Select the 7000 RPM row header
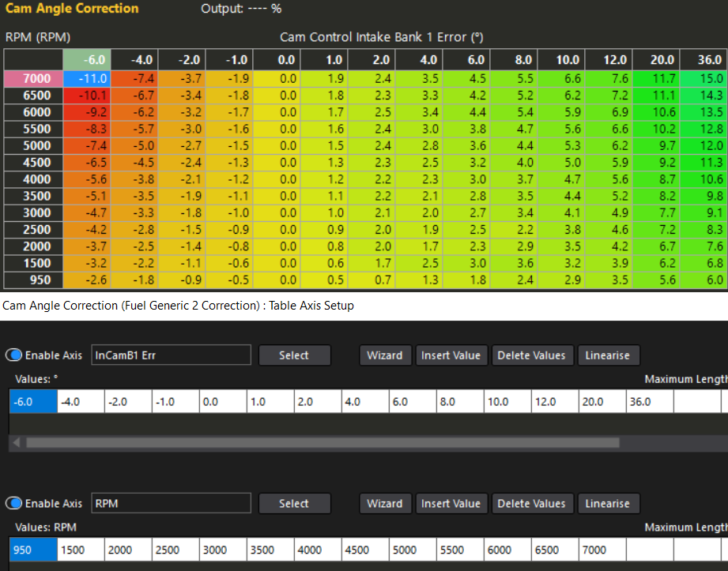Viewport: 728px width, 571px height. click(x=33, y=78)
